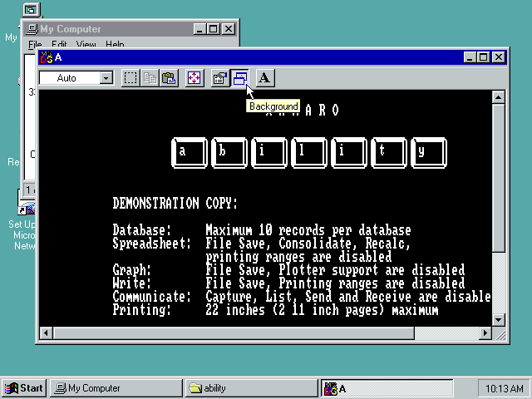Minimize the MS-DOS 'A' window
The image size is (532, 399).
[x=470, y=57]
